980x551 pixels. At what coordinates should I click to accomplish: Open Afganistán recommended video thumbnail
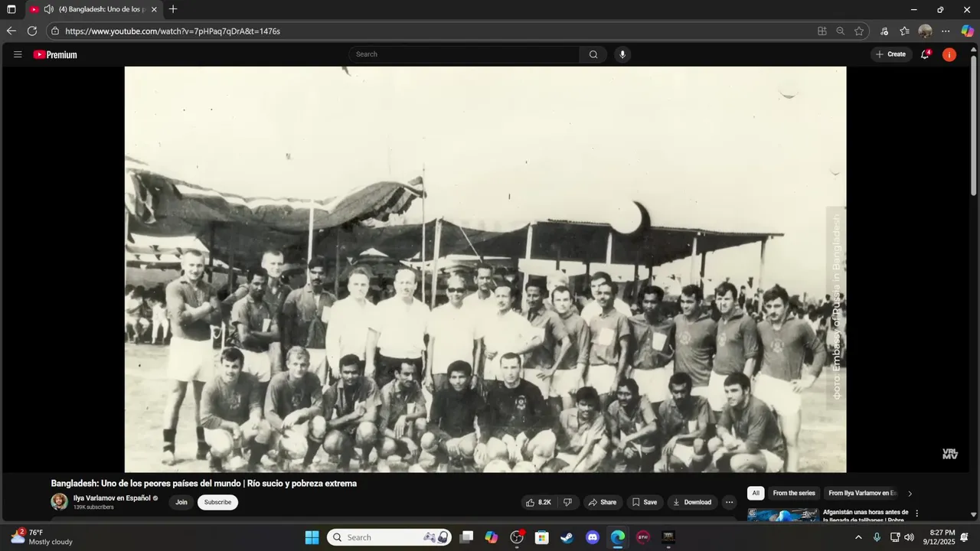click(782, 514)
